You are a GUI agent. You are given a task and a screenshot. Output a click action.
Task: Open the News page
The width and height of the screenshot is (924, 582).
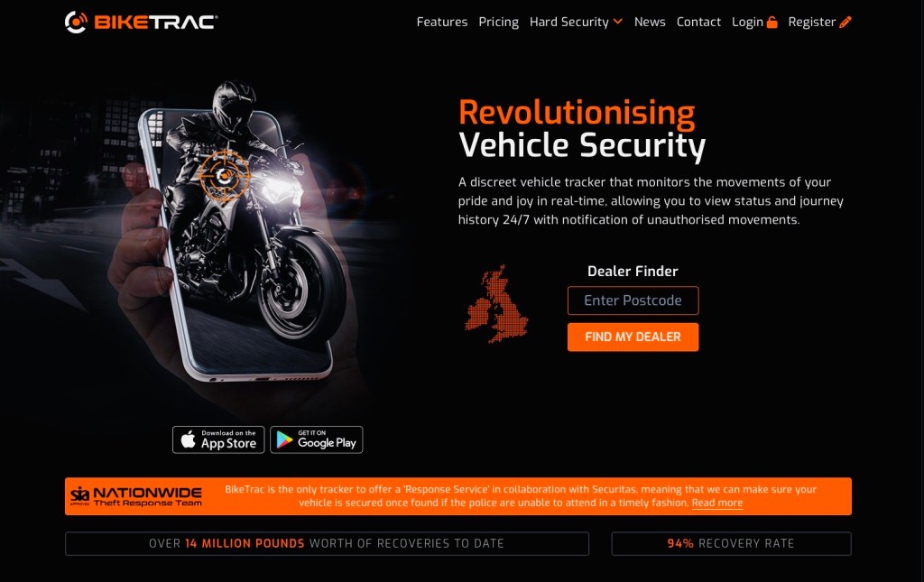650,22
